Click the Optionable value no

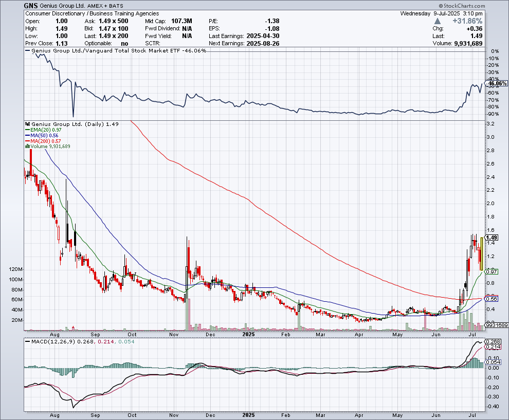tap(124, 44)
